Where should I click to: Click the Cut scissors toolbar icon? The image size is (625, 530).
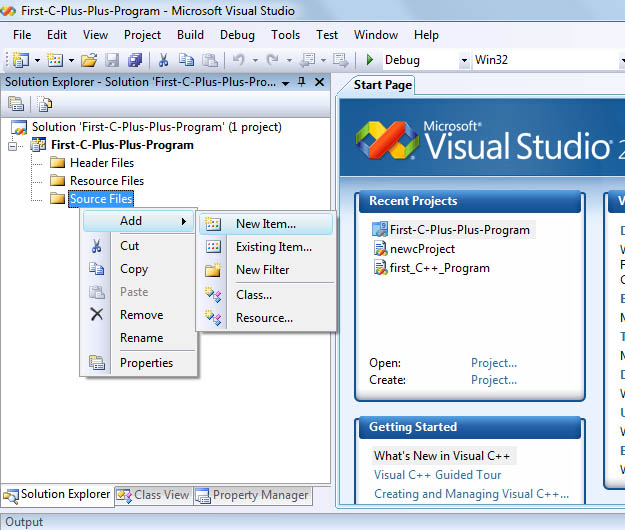pos(163,60)
